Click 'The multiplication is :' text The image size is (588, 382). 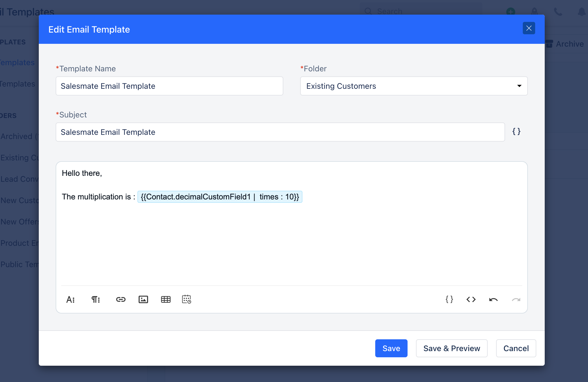(x=98, y=197)
